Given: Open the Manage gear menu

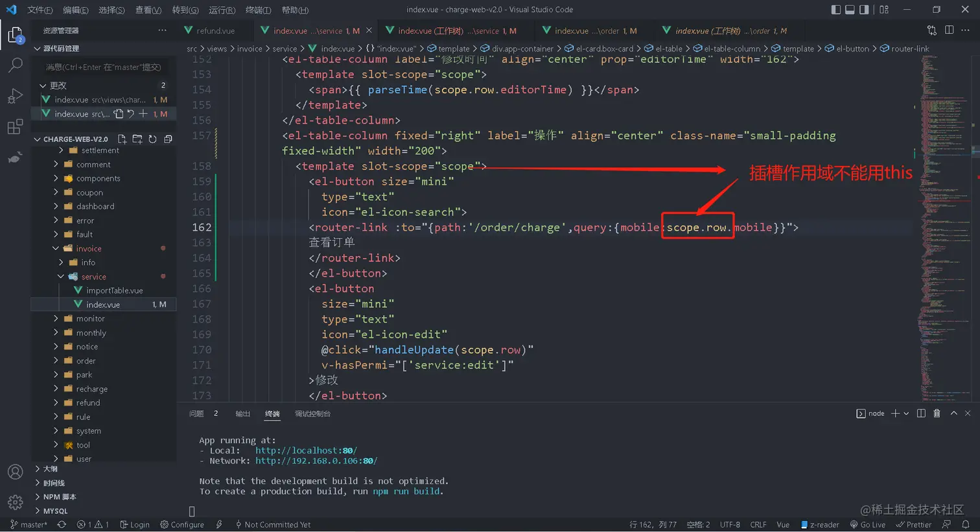Looking at the screenshot, I should point(15,502).
